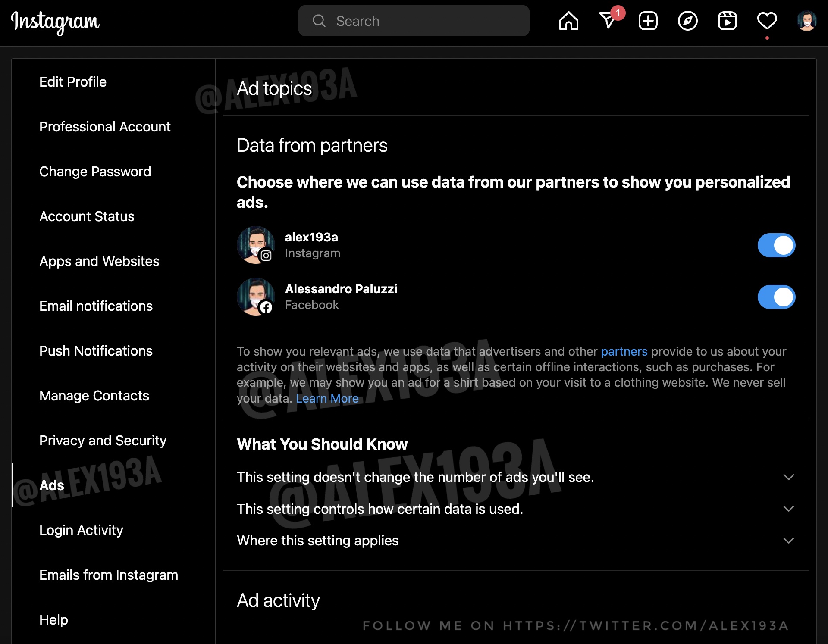The height and width of the screenshot is (644, 828).
Task: Click the Instagram wordmark logo
Action: pos(55,22)
